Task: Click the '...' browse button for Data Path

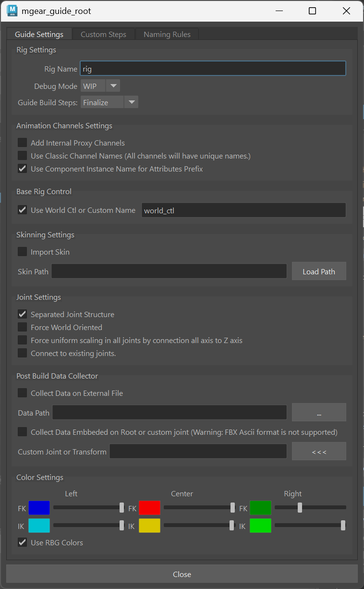Action: coord(319,412)
